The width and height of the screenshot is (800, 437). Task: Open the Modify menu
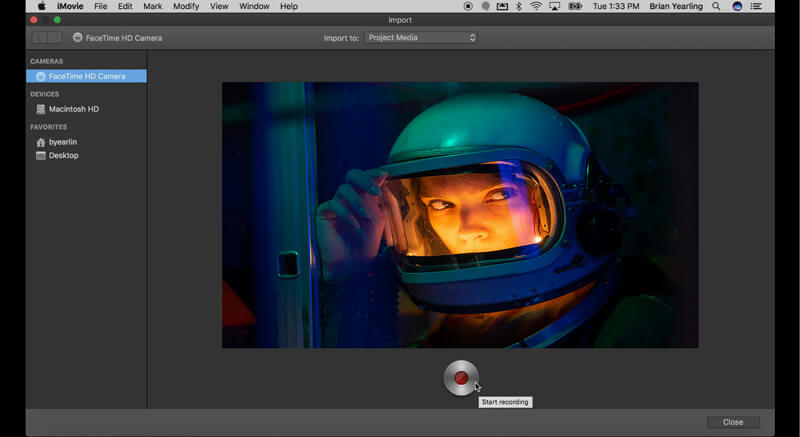(186, 6)
